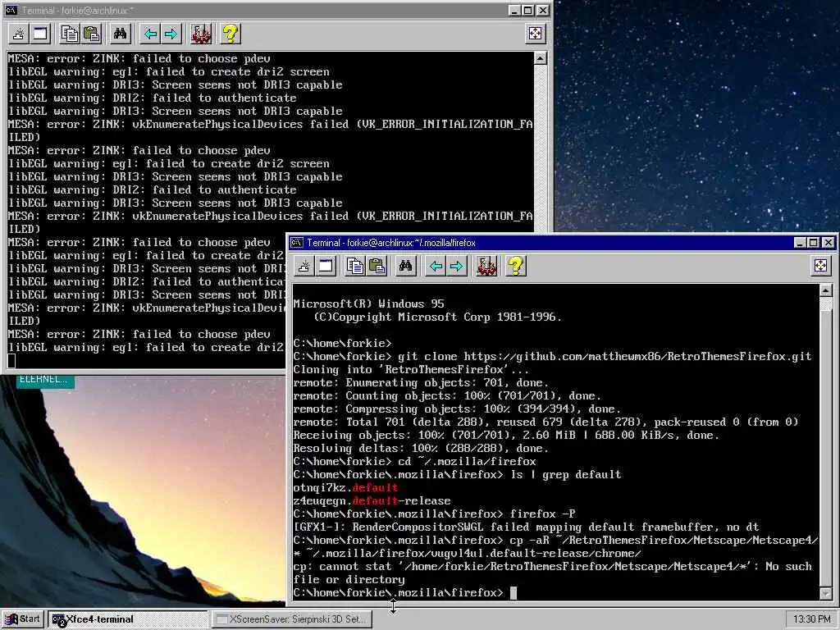Open Preferences icon in background terminal toolbar

pyautogui.click(x=202, y=34)
